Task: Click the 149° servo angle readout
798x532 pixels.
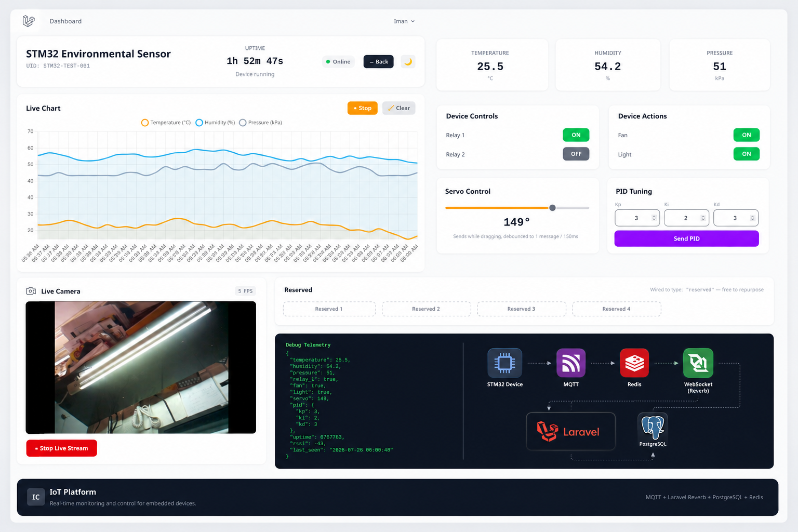Action: pyautogui.click(x=516, y=222)
